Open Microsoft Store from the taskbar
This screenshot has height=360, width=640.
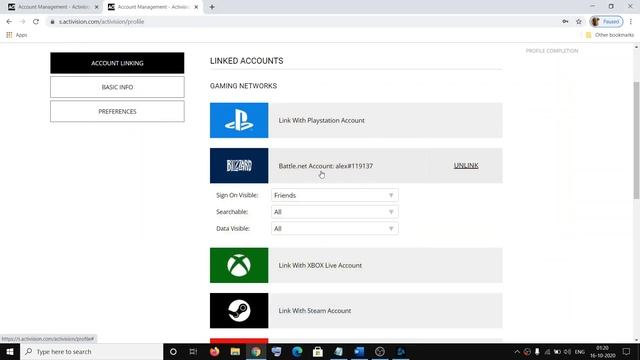coord(318,351)
